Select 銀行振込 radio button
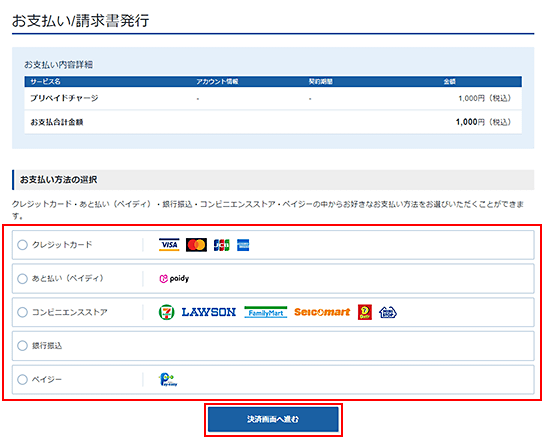The height and width of the screenshot is (448, 550). pyautogui.click(x=22, y=346)
